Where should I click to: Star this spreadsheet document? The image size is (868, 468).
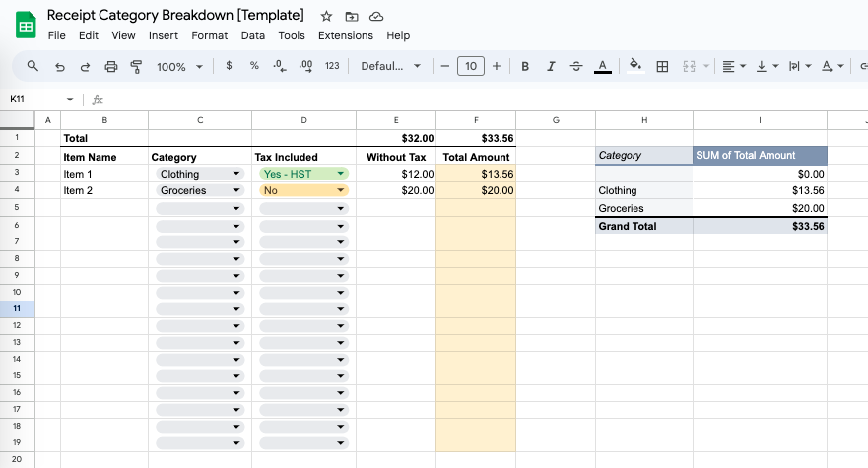click(x=326, y=16)
